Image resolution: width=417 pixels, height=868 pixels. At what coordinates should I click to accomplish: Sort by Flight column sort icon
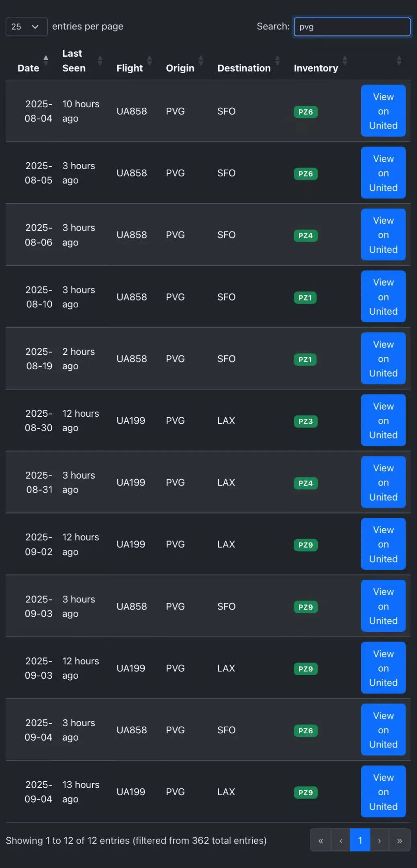coord(149,61)
